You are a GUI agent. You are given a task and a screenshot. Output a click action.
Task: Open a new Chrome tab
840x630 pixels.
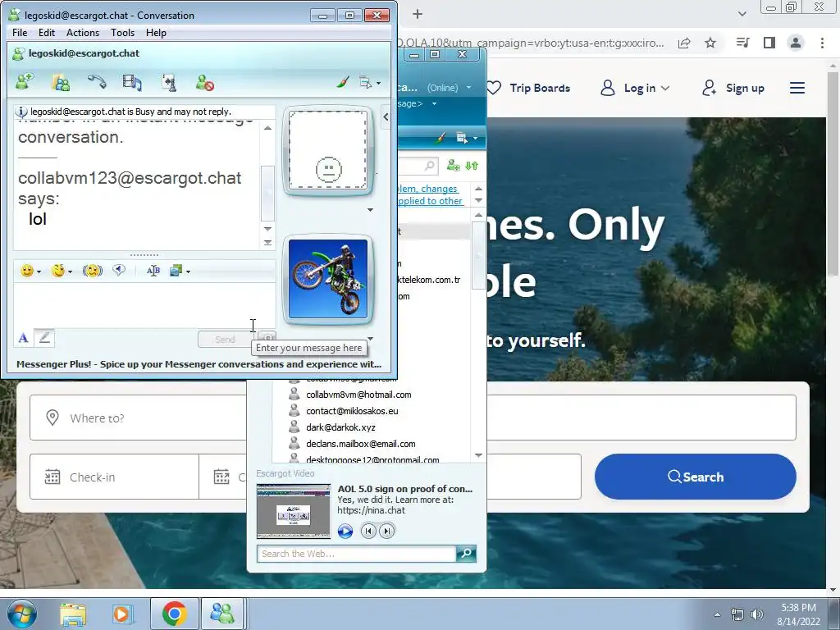click(418, 14)
